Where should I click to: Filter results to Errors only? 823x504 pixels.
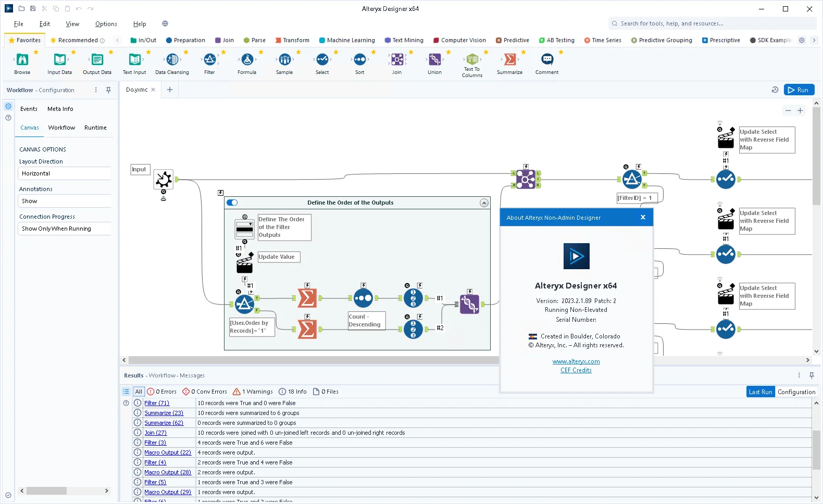click(x=161, y=392)
